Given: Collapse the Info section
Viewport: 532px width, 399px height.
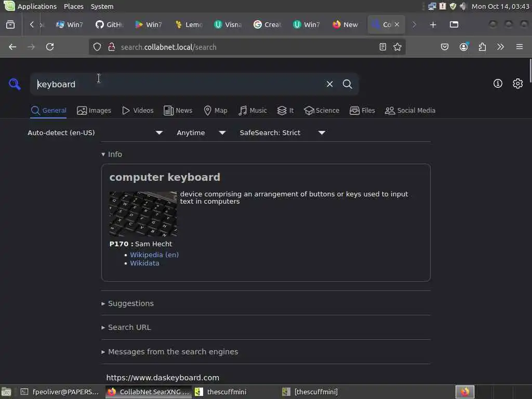Looking at the screenshot, I should [112, 154].
